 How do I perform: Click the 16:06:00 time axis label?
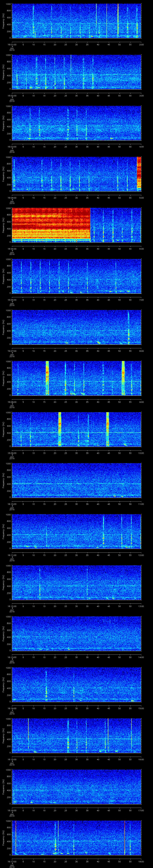point(12,300)
